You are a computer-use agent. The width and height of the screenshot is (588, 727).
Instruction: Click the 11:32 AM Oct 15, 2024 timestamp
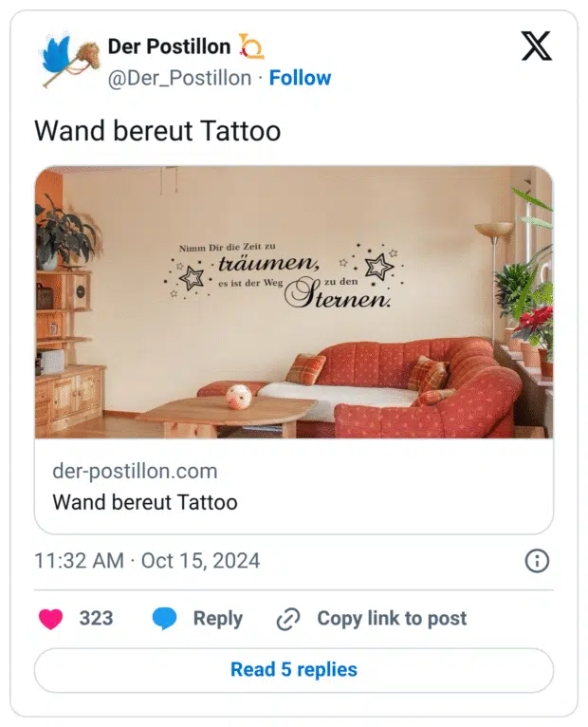[x=147, y=561]
